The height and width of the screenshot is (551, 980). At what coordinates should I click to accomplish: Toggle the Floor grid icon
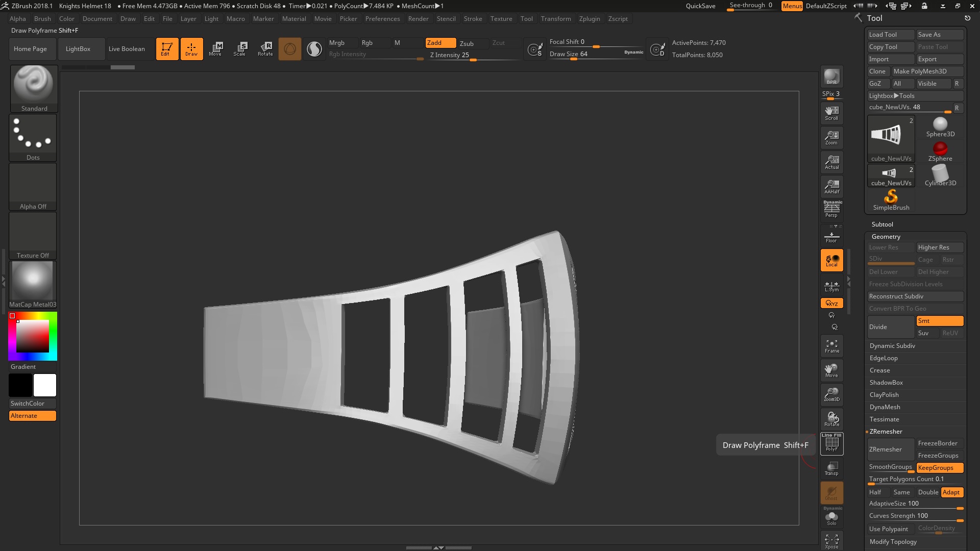(x=831, y=236)
